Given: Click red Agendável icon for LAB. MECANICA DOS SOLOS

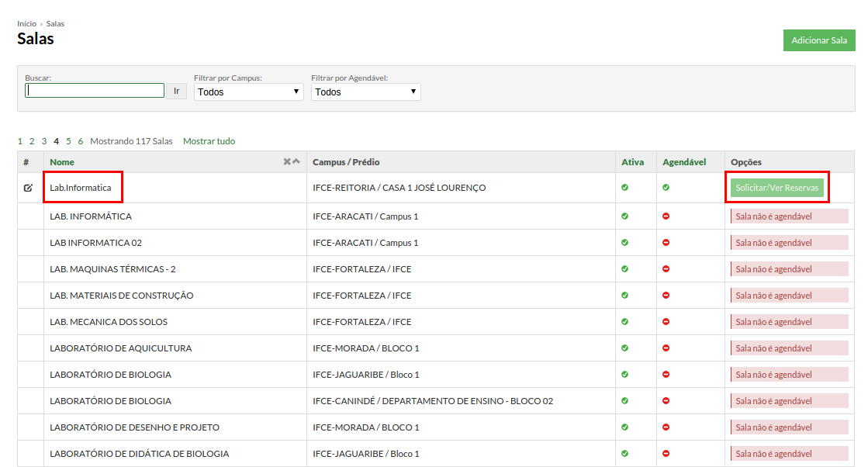Looking at the screenshot, I should point(666,321).
